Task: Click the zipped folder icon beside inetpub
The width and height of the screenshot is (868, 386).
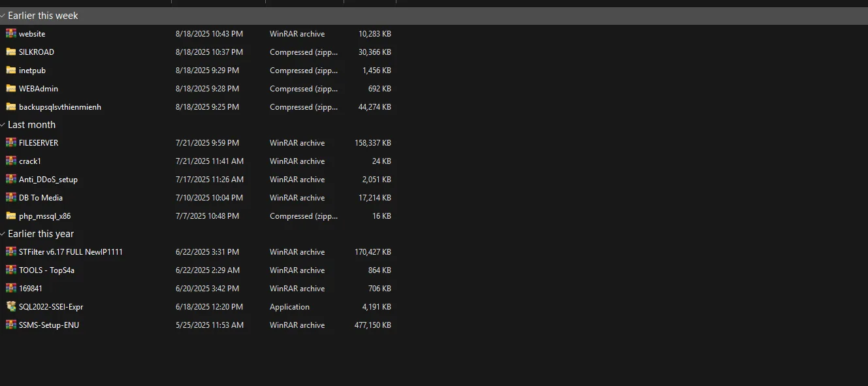Action: coord(10,70)
